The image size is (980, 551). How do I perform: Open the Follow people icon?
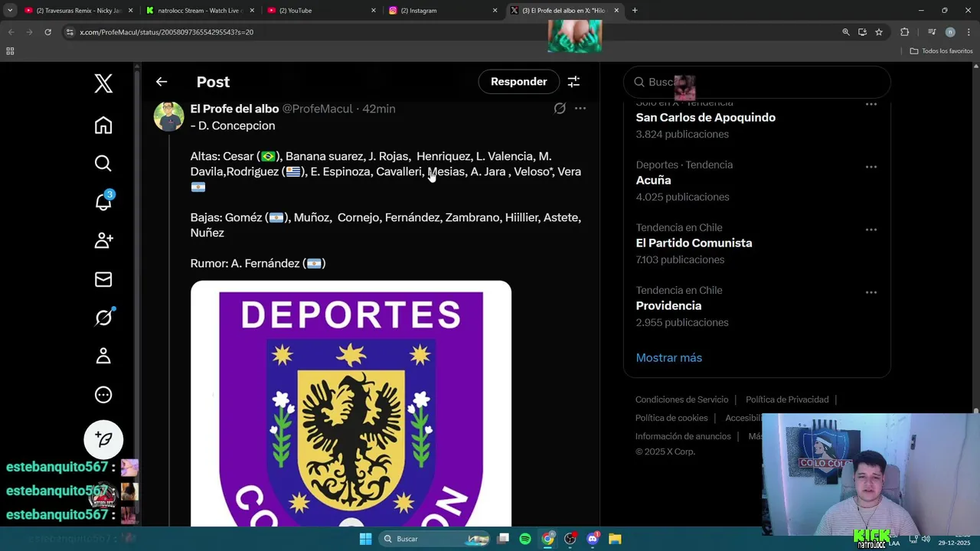(103, 240)
